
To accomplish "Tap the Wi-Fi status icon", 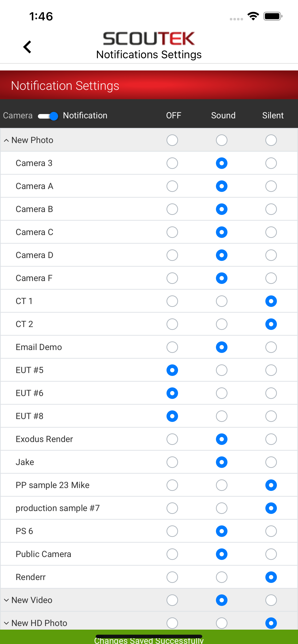I will (253, 16).
